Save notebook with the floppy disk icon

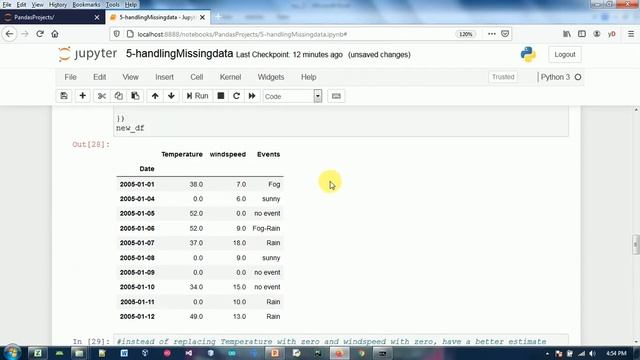click(64, 96)
